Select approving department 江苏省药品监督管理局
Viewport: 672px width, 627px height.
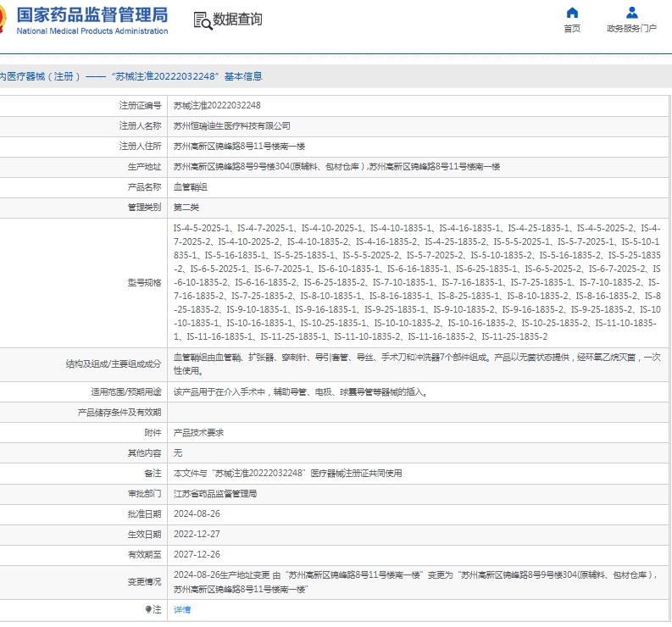tap(215, 494)
